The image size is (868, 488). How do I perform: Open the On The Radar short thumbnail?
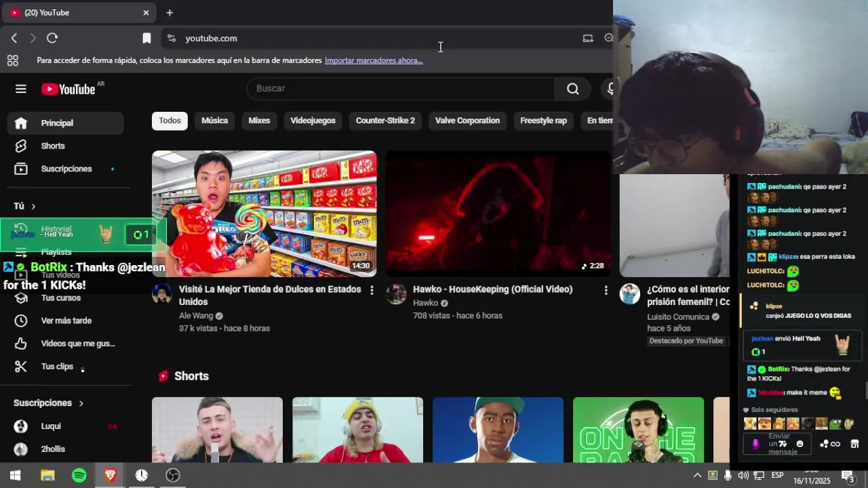tap(638, 430)
